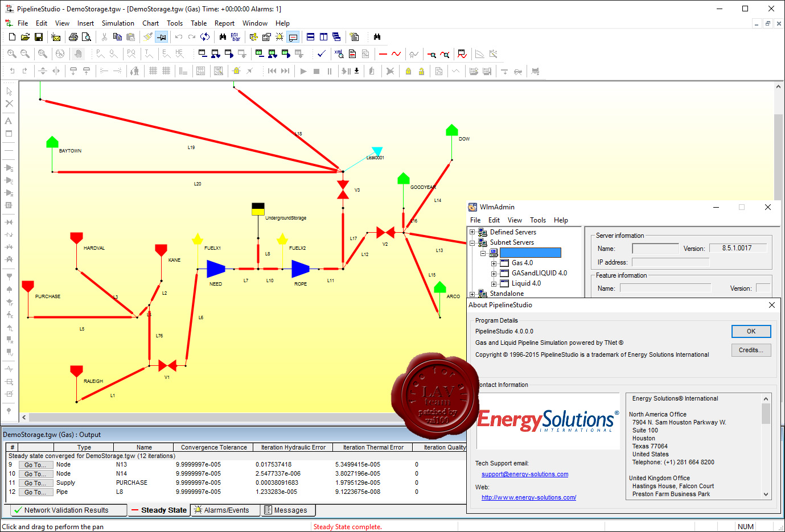Viewport: 785px width, 532px height.
Task: Select the text A tool in left toolbar
Action: tap(9, 121)
